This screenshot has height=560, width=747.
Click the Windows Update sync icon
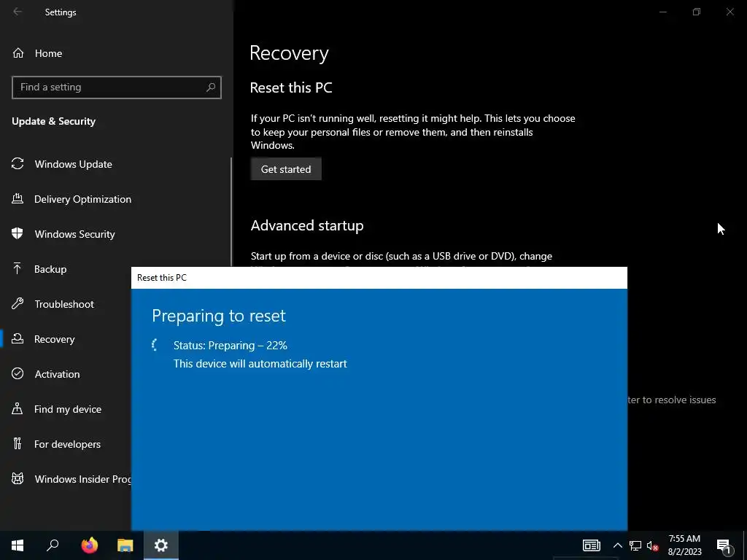pyautogui.click(x=18, y=164)
